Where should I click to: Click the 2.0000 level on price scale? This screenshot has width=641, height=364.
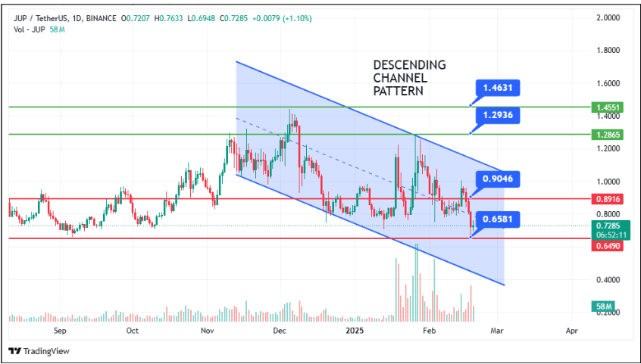point(608,17)
